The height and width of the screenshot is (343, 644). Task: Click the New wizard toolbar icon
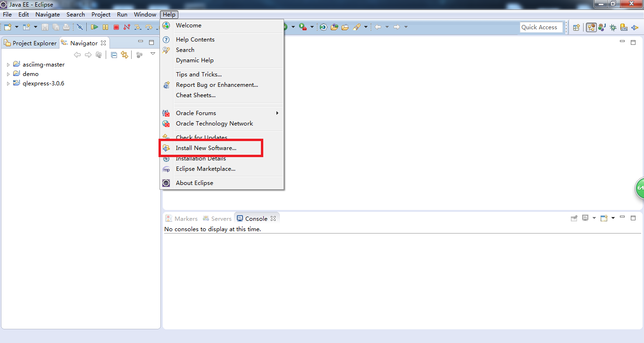tap(8, 27)
